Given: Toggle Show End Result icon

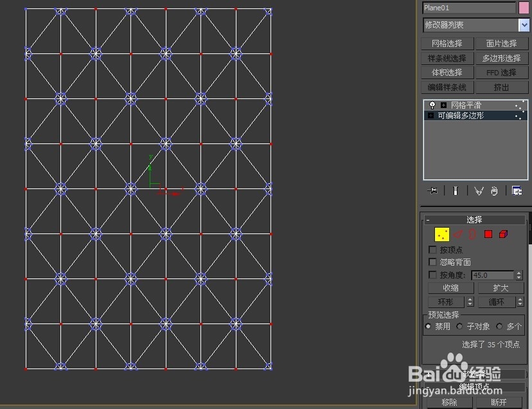Looking at the screenshot, I should pos(456,190).
